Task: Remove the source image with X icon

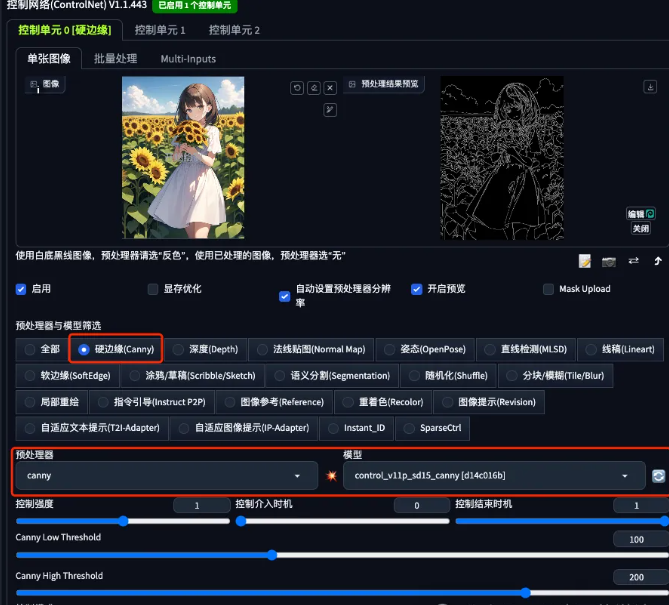Action: click(x=330, y=88)
